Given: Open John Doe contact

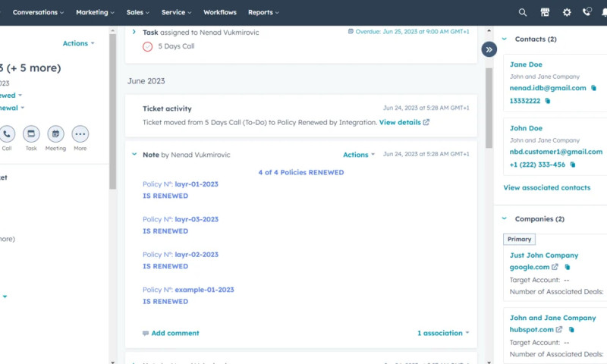Looking at the screenshot, I should [x=526, y=128].
